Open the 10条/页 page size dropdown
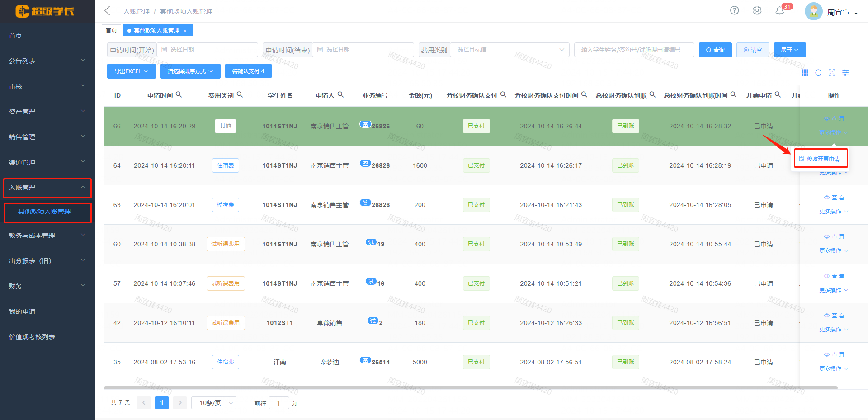 tap(213, 403)
